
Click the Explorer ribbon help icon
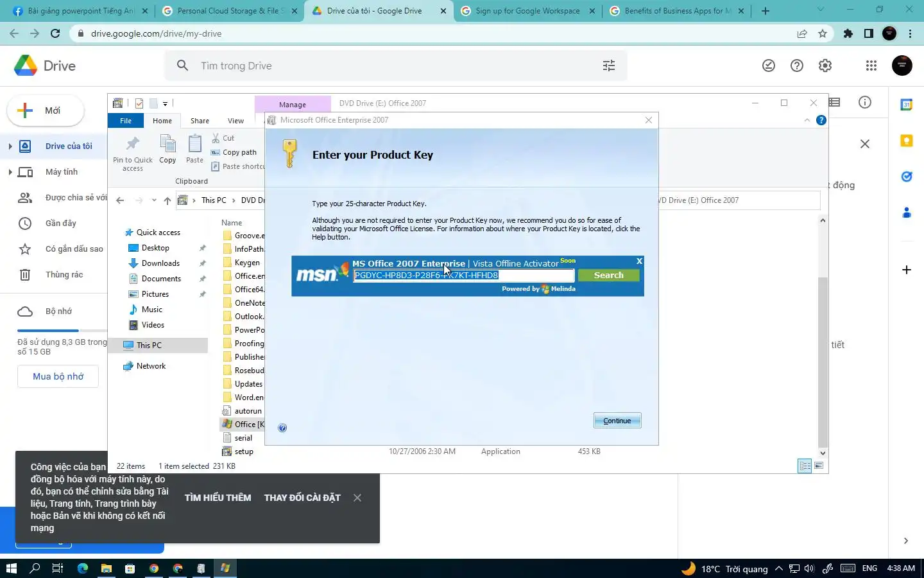821,120
